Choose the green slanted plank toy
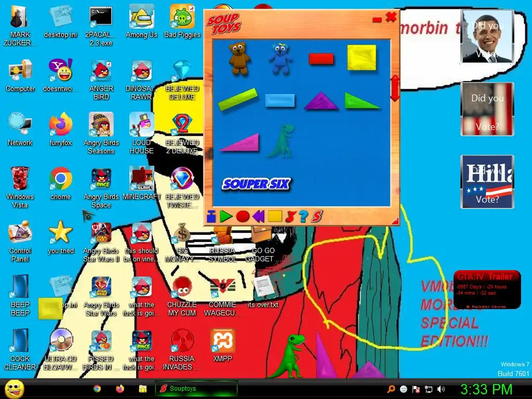The image size is (532, 399). [237, 99]
